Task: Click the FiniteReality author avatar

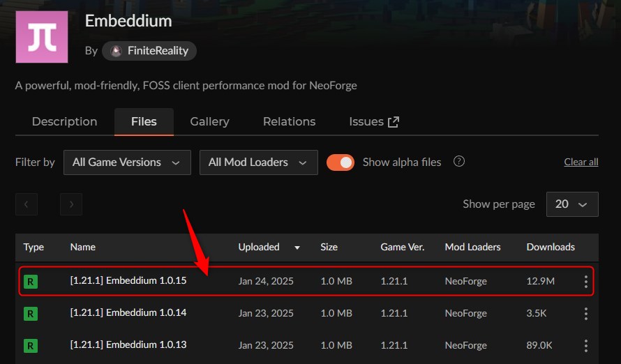Action: [x=116, y=51]
